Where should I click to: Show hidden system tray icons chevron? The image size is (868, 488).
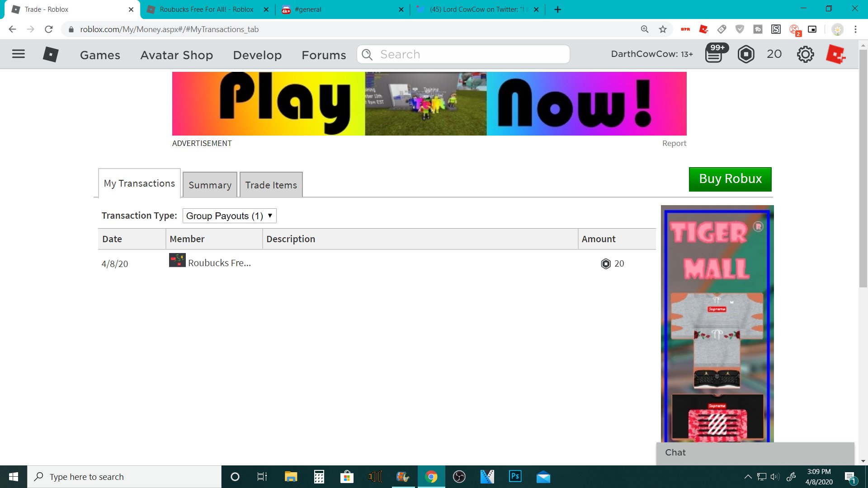point(748,477)
